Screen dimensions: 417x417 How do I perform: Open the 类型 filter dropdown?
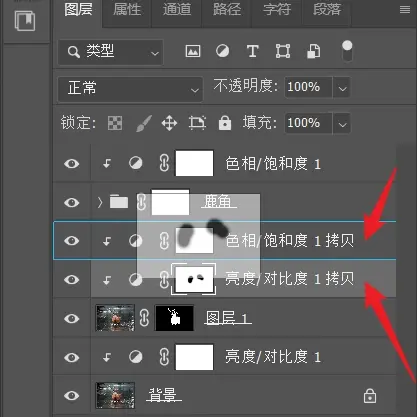click(111, 52)
